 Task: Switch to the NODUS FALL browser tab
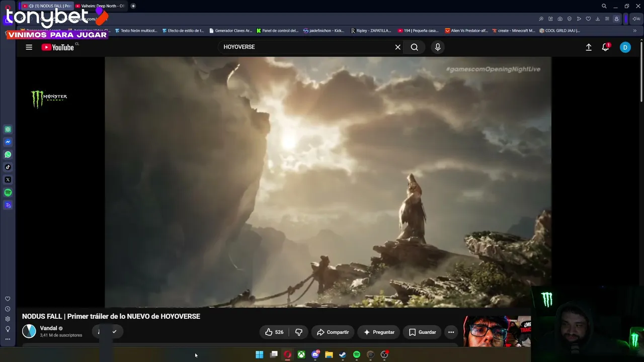coord(47,6)
